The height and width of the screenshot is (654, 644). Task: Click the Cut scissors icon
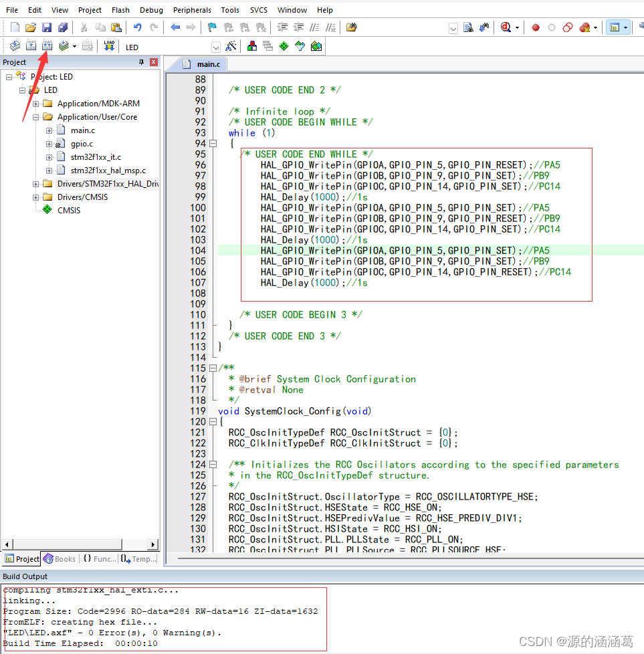coord(84,27)
